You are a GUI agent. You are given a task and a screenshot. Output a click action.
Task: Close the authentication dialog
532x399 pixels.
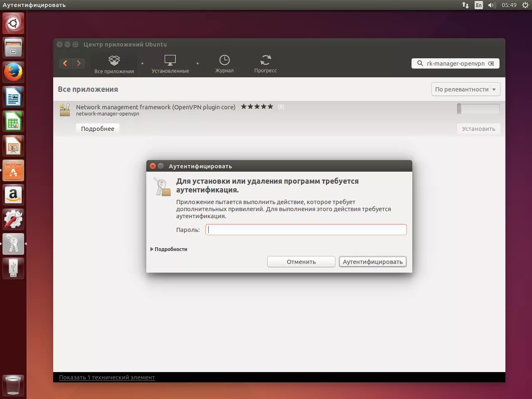pyautogui.click(x=153, y=166)
